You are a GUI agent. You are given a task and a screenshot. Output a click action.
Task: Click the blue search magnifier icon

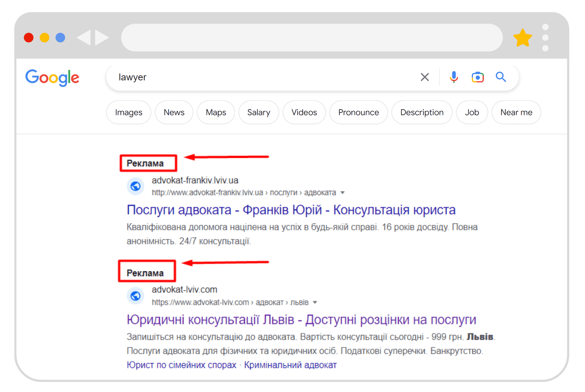501,77
